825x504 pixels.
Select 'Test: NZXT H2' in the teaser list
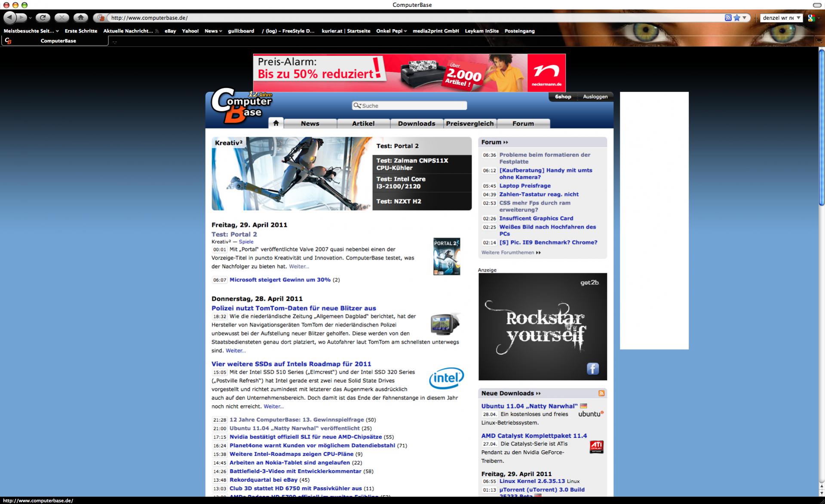[x=422, y=201]
